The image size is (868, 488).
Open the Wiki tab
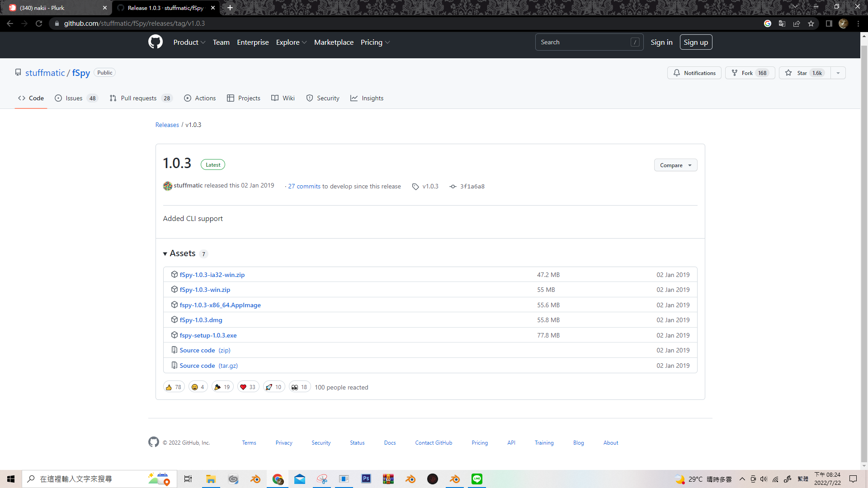pyautogui.click(x=283, y=98)
